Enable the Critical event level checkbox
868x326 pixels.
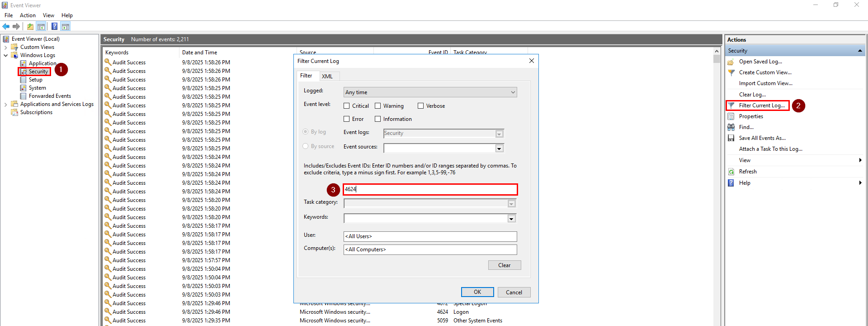point(347,106)
